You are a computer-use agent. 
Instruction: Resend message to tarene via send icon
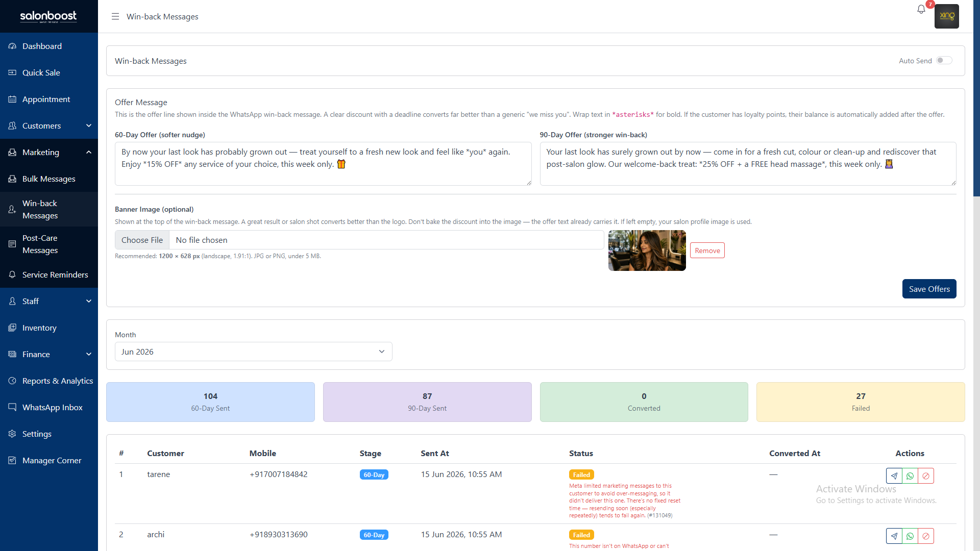[x=894, y=476]
